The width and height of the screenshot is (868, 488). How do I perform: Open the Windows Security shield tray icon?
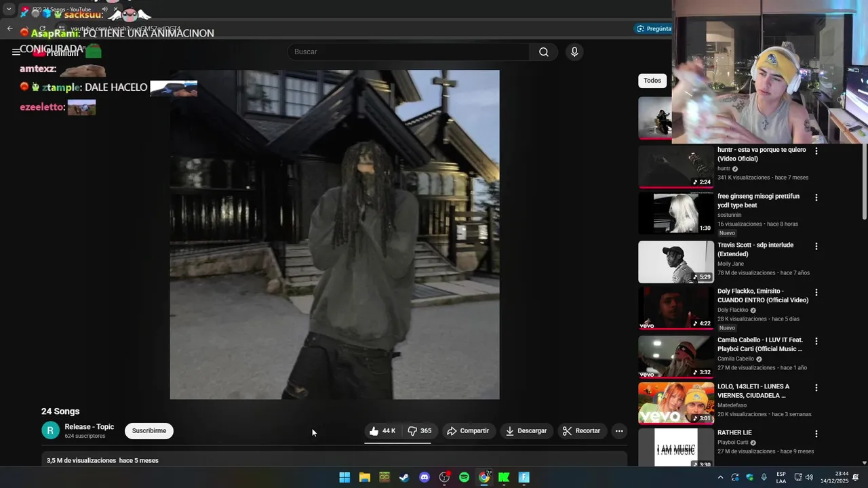tap(749, 477)
